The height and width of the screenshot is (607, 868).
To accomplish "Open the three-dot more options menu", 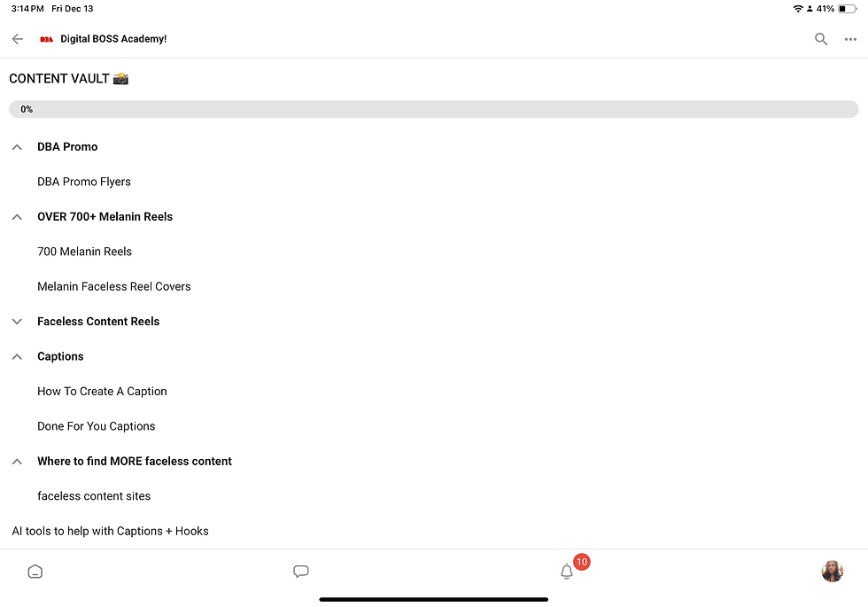I will coord(850,39).
